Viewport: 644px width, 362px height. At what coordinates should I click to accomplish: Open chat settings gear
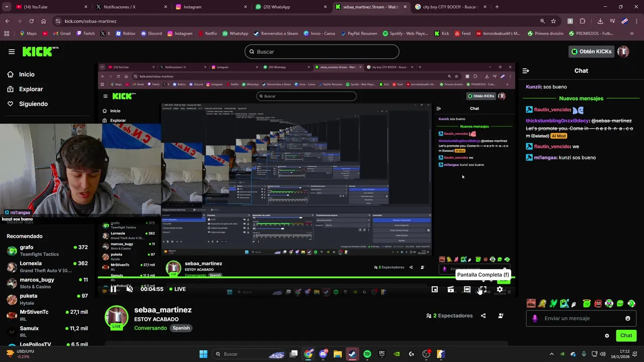[x=607, y=336]
